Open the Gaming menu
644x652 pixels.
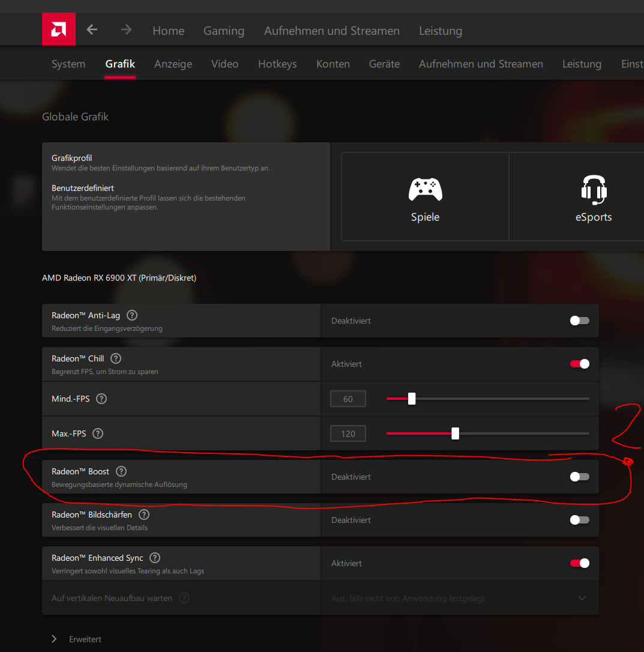pos(224,31)
